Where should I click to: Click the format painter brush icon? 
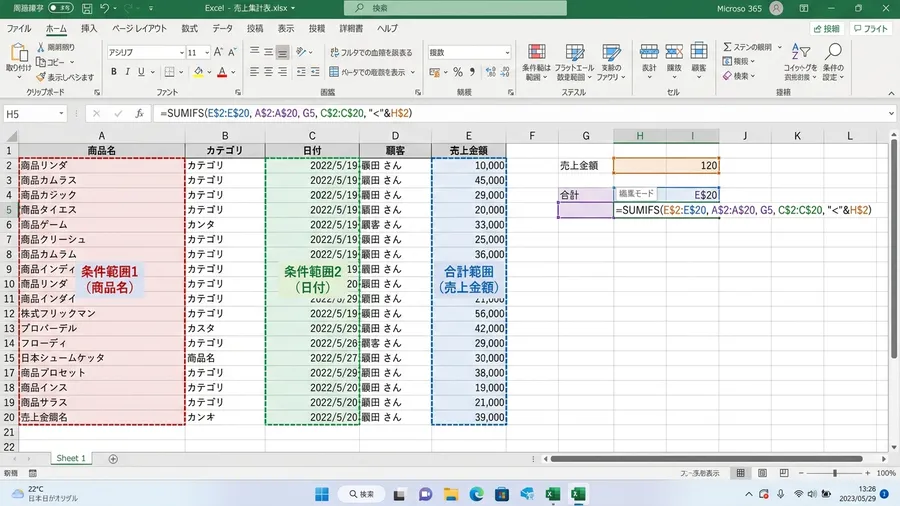tap(41, 77)
